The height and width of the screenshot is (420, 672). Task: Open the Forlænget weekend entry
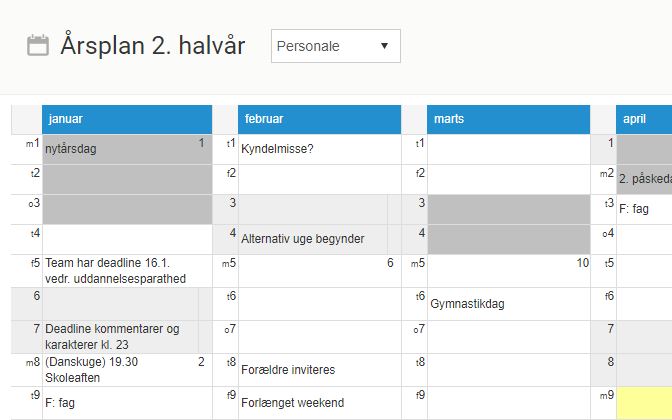pyautogui.click(x=292, y=403)
